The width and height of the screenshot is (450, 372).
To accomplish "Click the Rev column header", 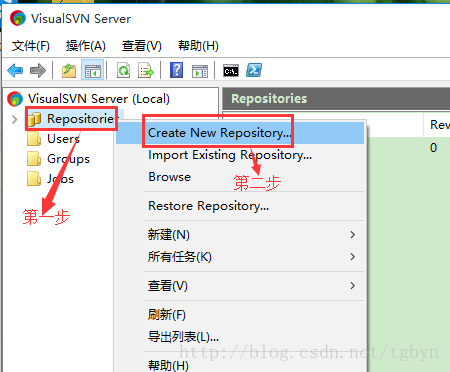I will 438,125.
